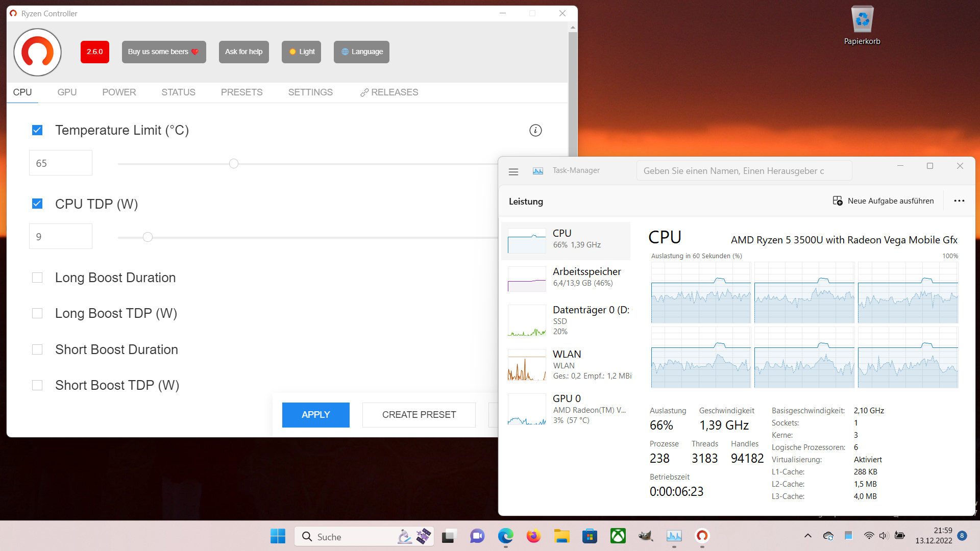Open Xbox app in taskbar
This screenshot has width=980, height=551.
coord(618,536)
